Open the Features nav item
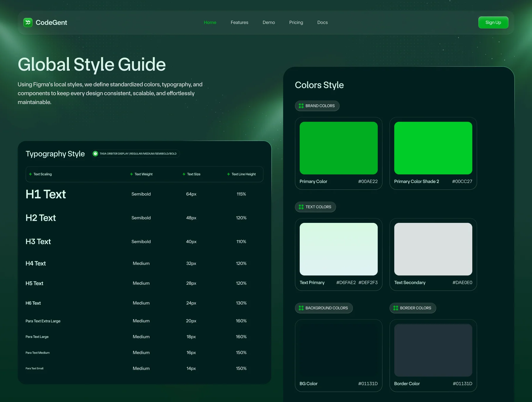532x402 pixels. 239,22
